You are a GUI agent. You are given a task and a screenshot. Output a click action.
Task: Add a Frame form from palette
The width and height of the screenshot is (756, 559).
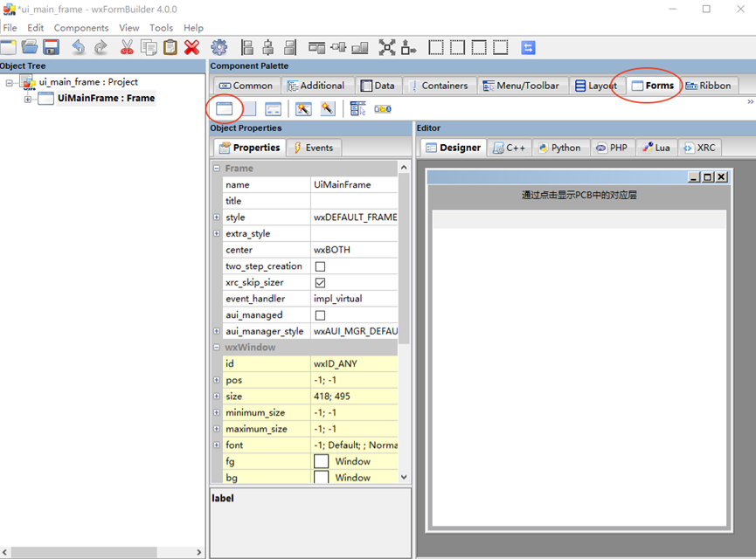(225, 109)
